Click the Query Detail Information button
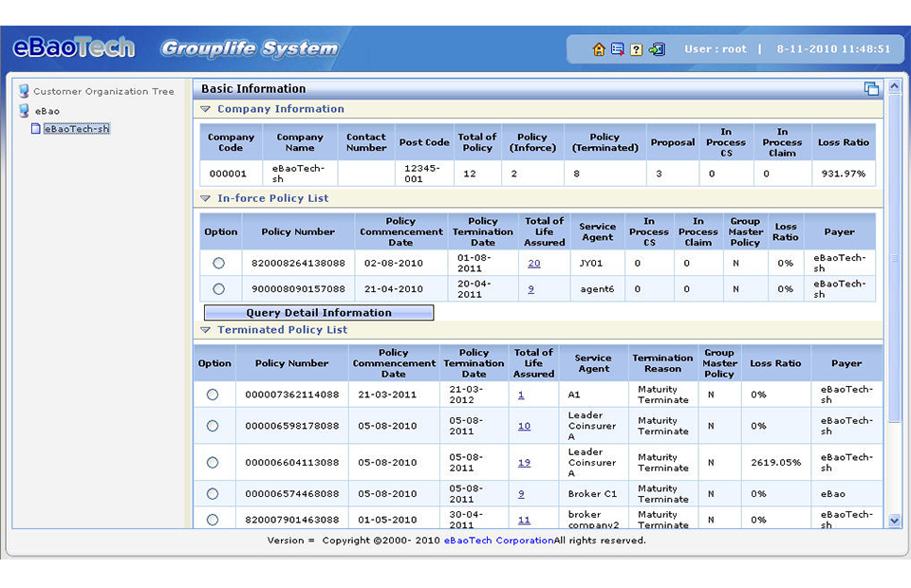Screen dimensions: 911x588 319,313
